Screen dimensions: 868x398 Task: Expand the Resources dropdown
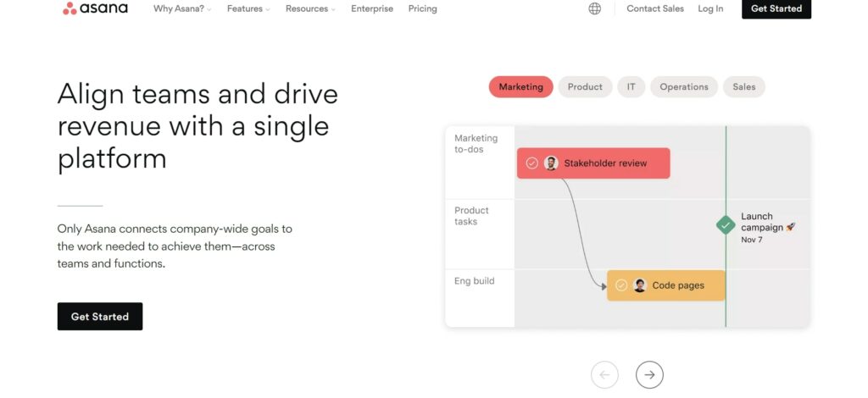click(x=310, y=8)
